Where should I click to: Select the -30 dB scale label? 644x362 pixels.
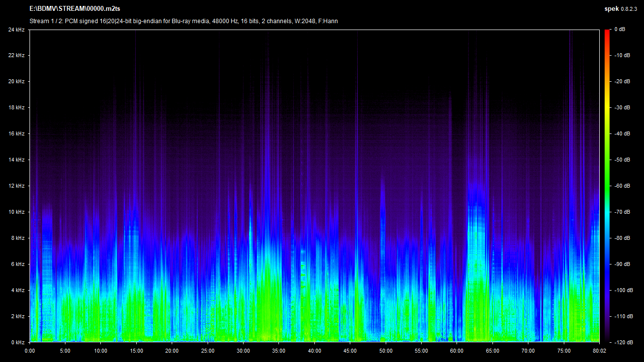point(621,107)
